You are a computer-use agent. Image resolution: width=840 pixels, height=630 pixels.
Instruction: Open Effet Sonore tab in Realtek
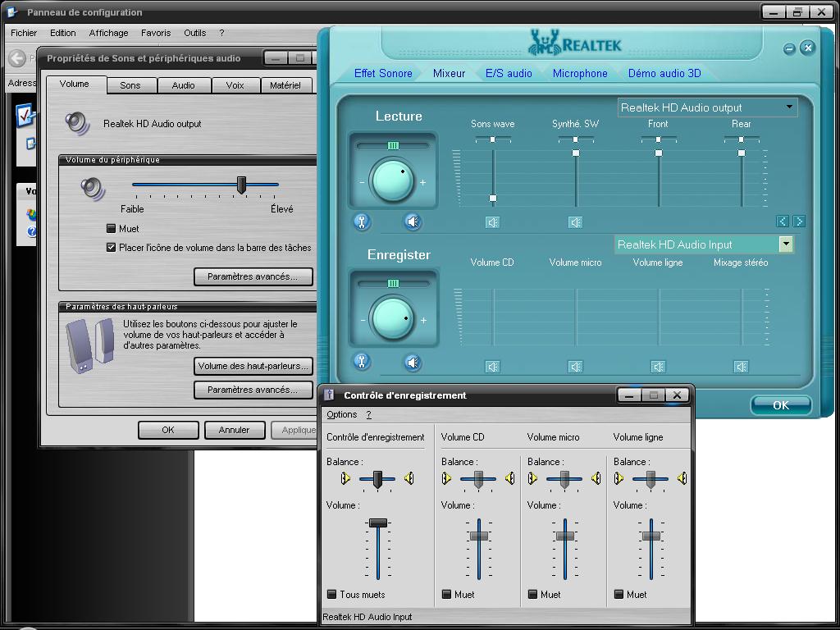(x=383, y=73)
